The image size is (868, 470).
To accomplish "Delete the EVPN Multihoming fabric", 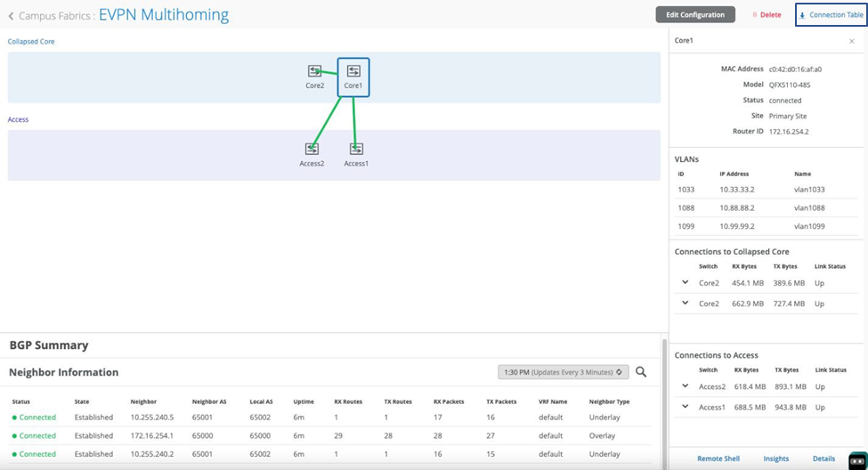I will coord(766,15).
